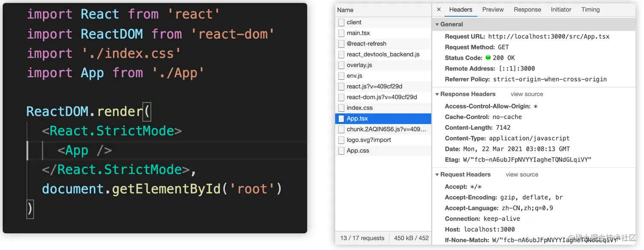
Task: Click the file icon for react-dom.js?v=409cf29d
Action: click(x=341, y=97)
